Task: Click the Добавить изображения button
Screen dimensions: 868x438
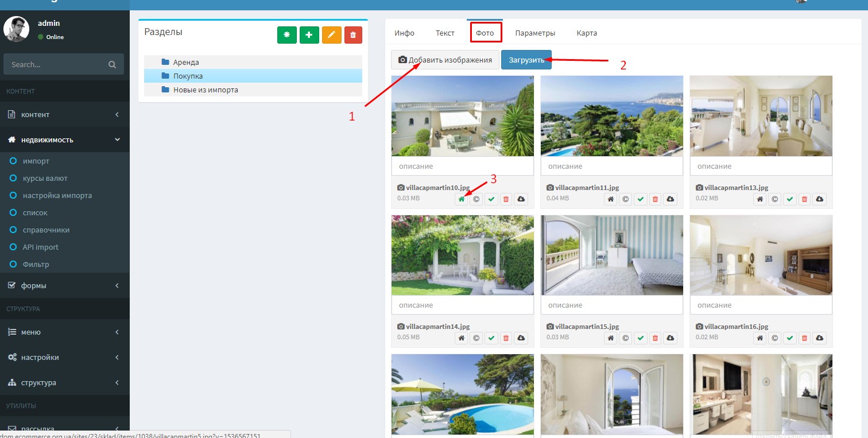Action: [445, 60]
